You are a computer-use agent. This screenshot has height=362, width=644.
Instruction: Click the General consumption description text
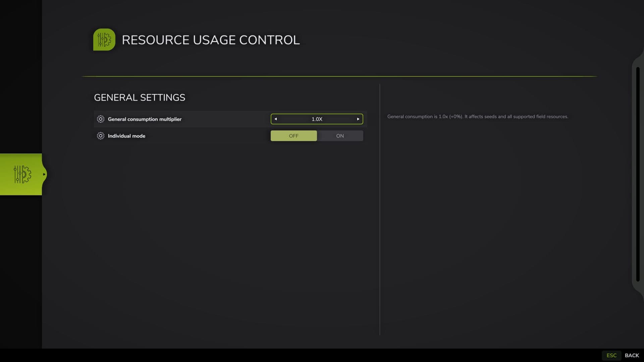pyautogui.click(x=478, y=117)
